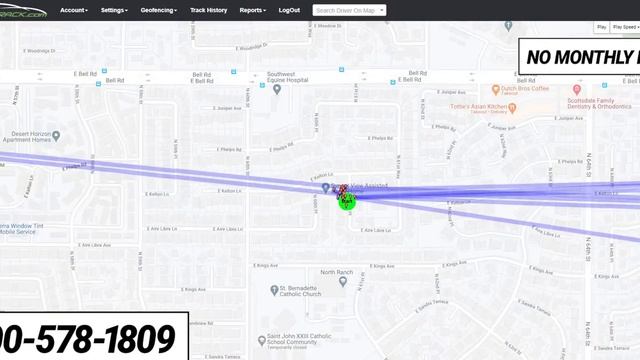Click bus stop icon near E Bell Rd left

[x=104, y=71]
